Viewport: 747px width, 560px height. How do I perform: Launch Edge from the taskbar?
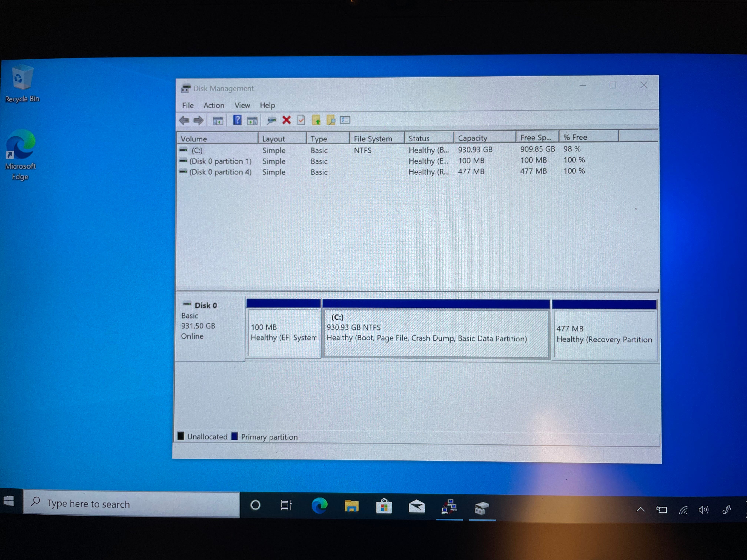[x=319, y=505]
